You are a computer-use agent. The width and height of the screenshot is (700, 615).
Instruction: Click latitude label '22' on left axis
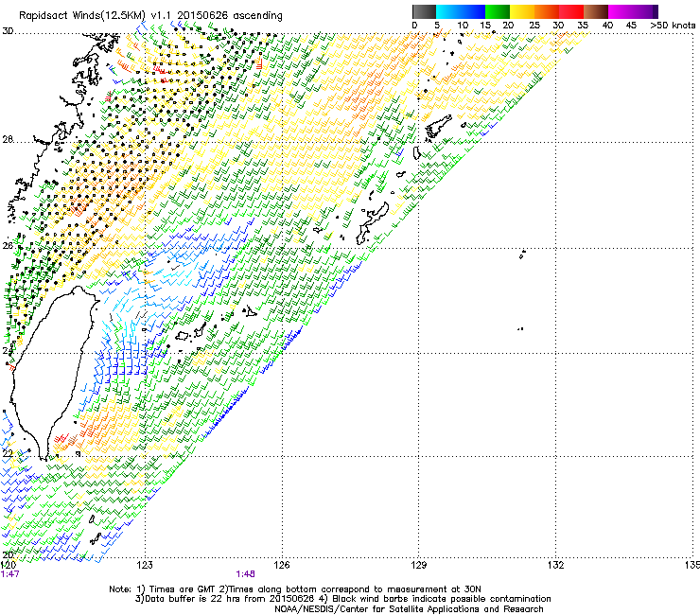coord(8,454)
